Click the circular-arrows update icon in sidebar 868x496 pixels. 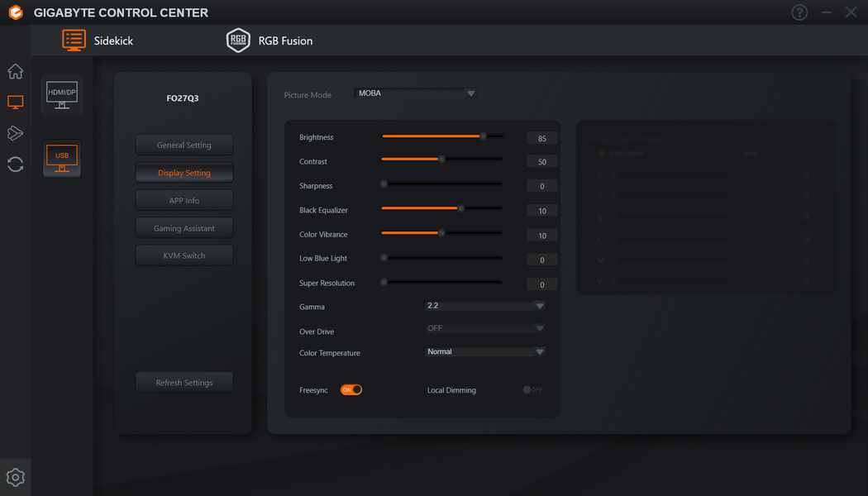pos(16,165)
